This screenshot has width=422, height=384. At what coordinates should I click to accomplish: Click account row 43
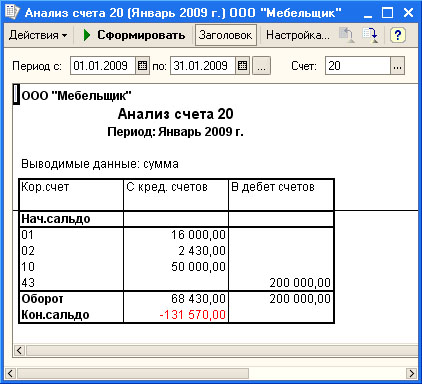(28, 283)
